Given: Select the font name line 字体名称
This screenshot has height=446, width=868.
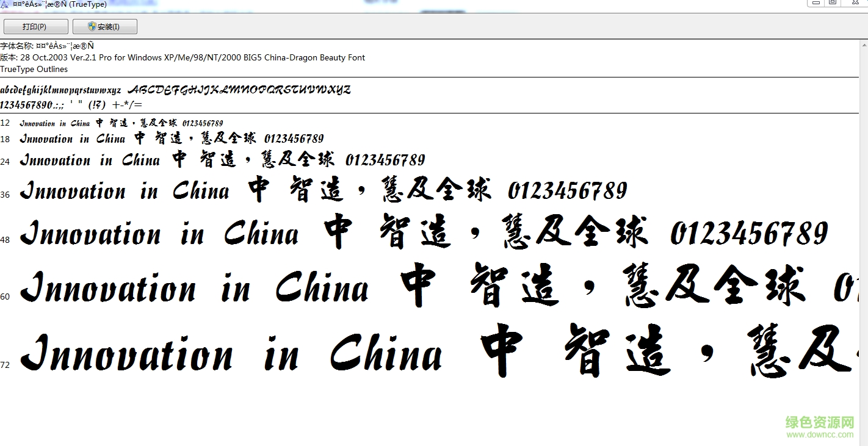Looking at the screenshot, I should [46, 45].
